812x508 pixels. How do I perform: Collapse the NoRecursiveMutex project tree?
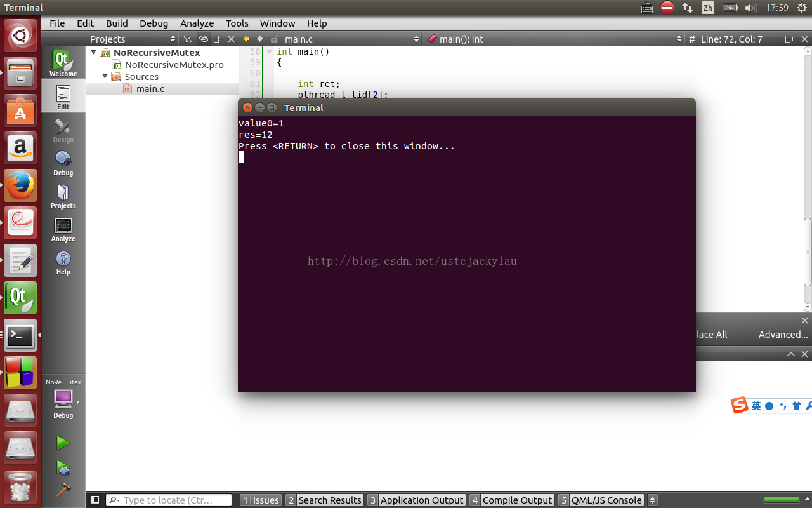pyautogui.click(x=94, y=52)
